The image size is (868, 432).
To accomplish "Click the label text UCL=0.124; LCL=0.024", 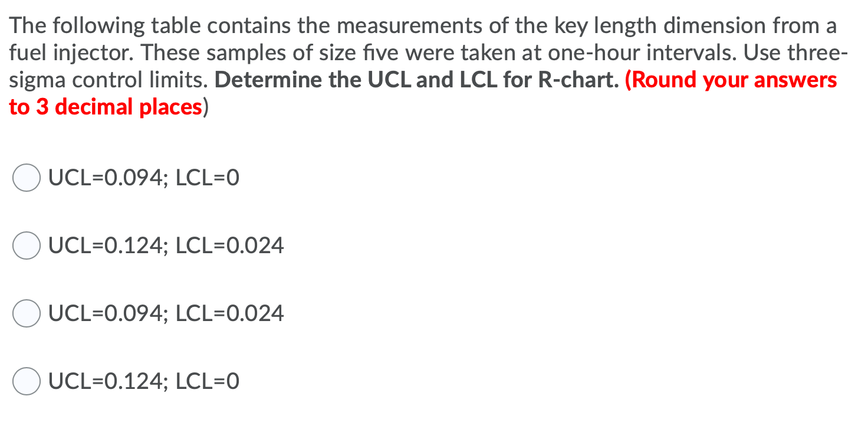I will coord(166,246).
